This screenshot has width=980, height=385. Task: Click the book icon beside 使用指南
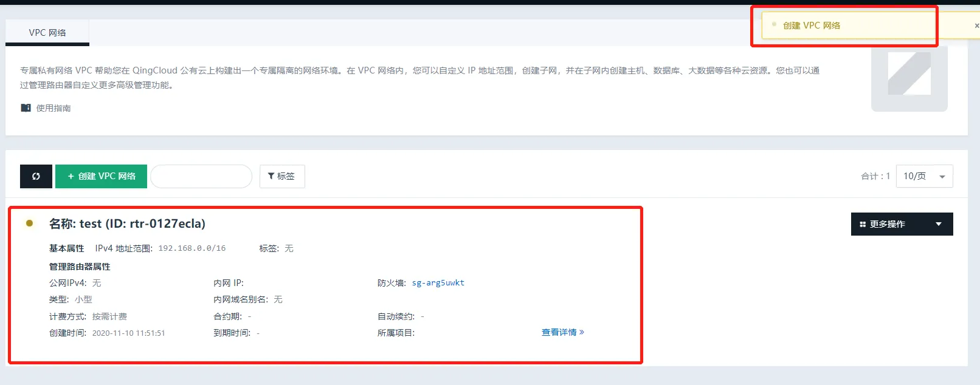pos(26,108)
